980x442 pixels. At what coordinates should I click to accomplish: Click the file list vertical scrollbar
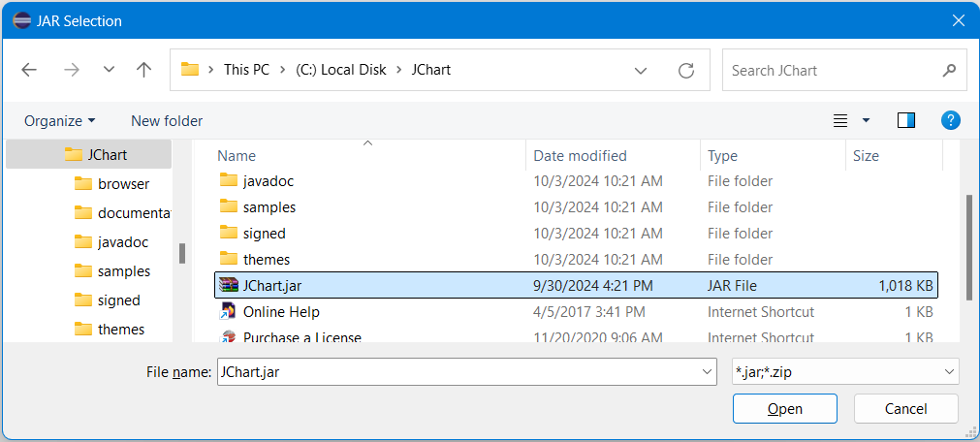[969, 247]
